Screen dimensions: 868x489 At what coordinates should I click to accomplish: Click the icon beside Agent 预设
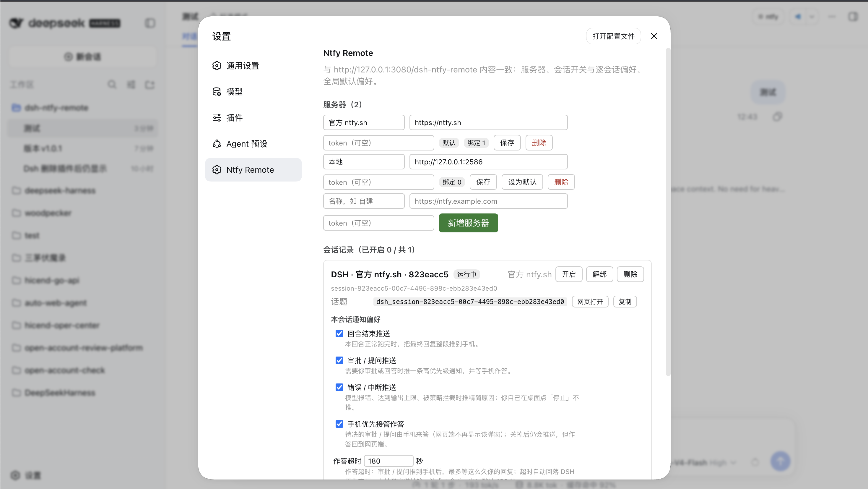click(217, 144)
